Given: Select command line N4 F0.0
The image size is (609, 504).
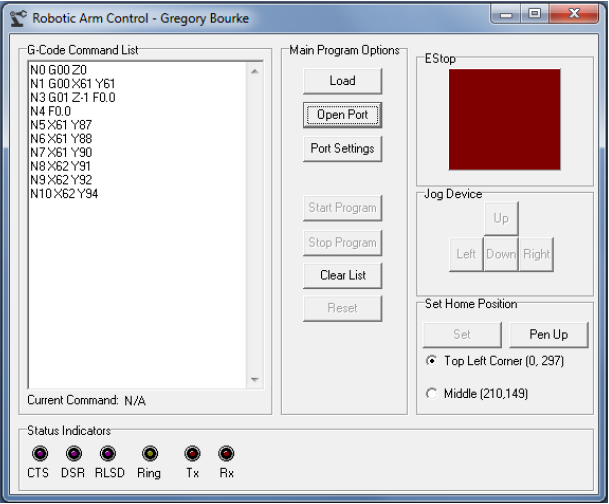Looking at the screenshot, I should click(x=50, y=111).
